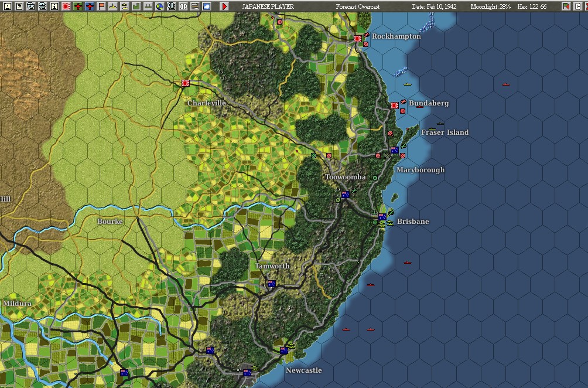588x388 pixels.
Task: Select the red plane on blue background icon
Action: click(90, 6)
